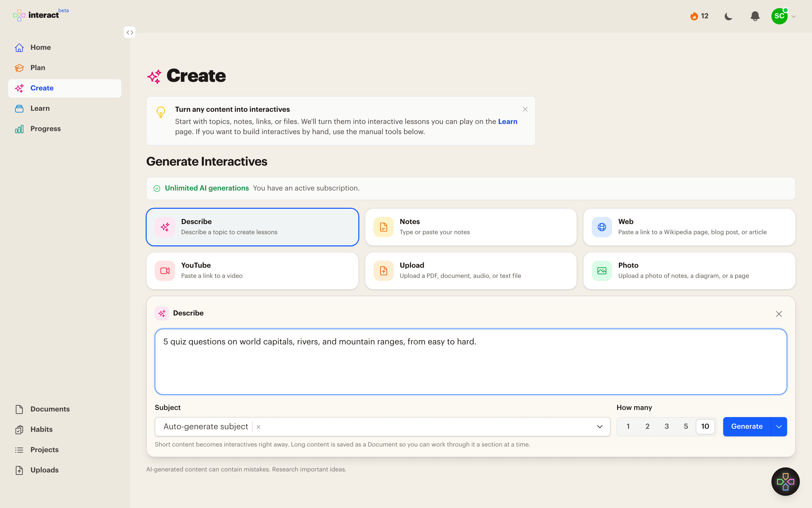Click the SC profile avatar
This screenshot has height=508, width=812.
click(x=780, y=16)
